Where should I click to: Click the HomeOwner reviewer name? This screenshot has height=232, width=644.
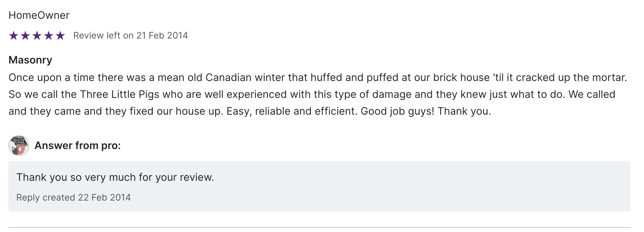39,15
